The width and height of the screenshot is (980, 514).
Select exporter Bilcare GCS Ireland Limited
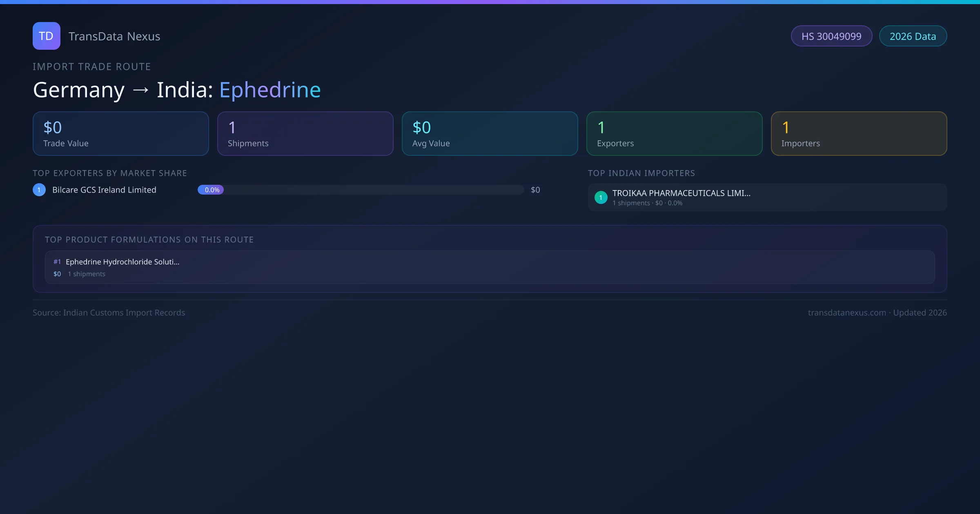pyautogui.click(x=104, y=190)
